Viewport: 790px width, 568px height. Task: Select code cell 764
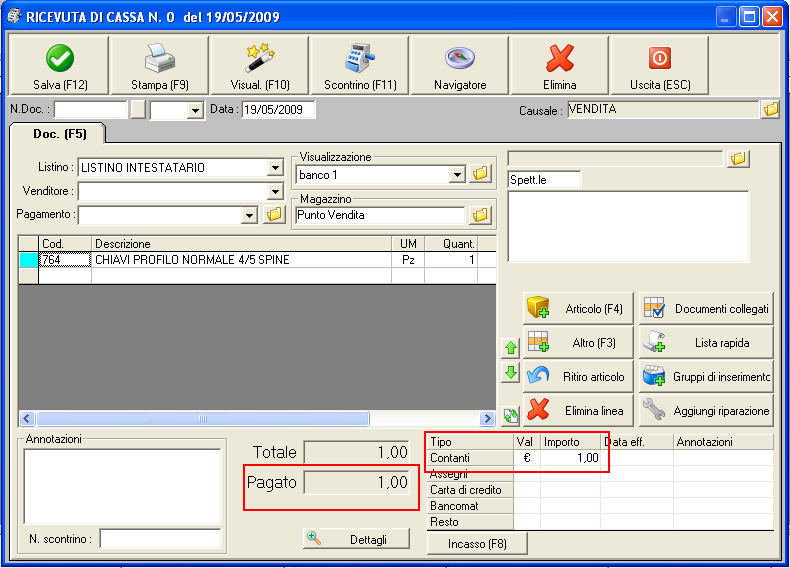pyautogui.click(x=65, y=260)
